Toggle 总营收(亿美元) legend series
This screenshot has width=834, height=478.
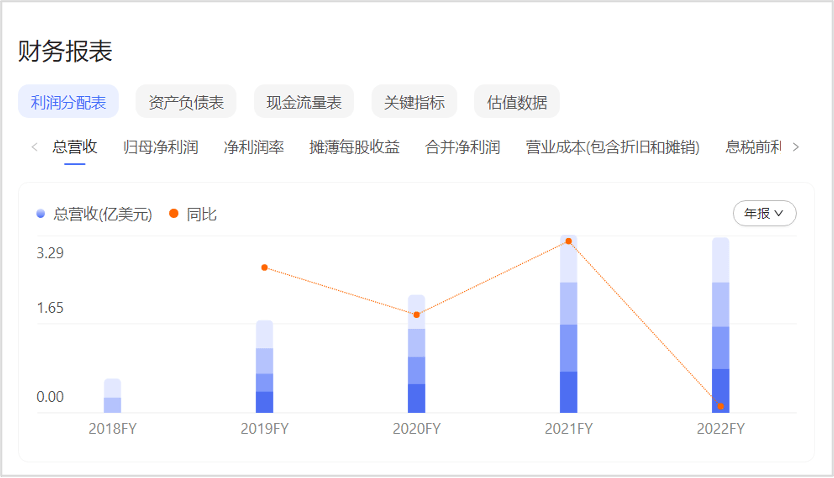coord(94,214)
